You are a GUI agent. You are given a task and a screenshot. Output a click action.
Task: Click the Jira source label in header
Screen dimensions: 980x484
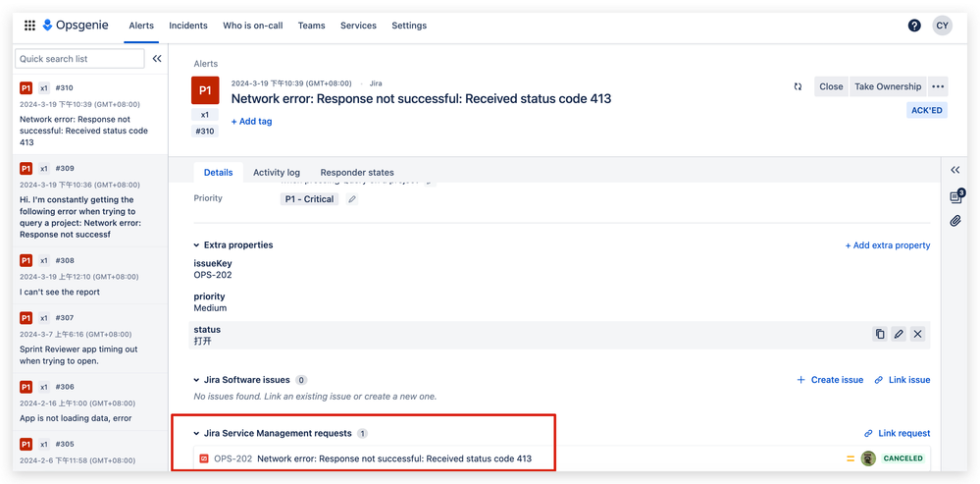click(376, 83)
